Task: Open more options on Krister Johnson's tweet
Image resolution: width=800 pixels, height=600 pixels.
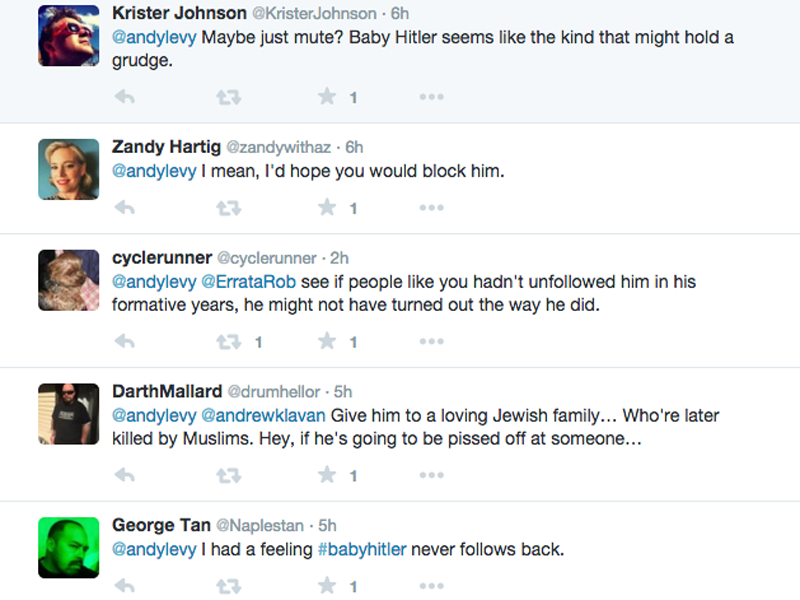Action: (x=431, y=97)
